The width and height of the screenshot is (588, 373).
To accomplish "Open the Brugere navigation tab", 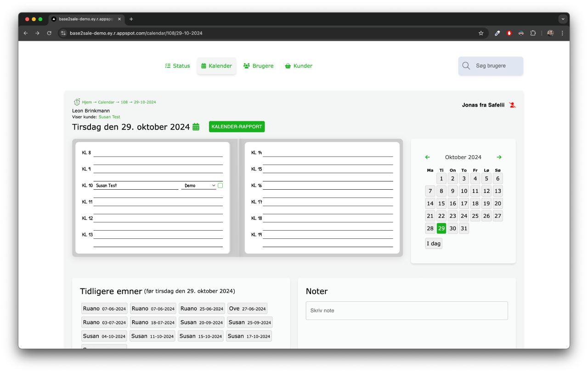I will coord(258,66).
